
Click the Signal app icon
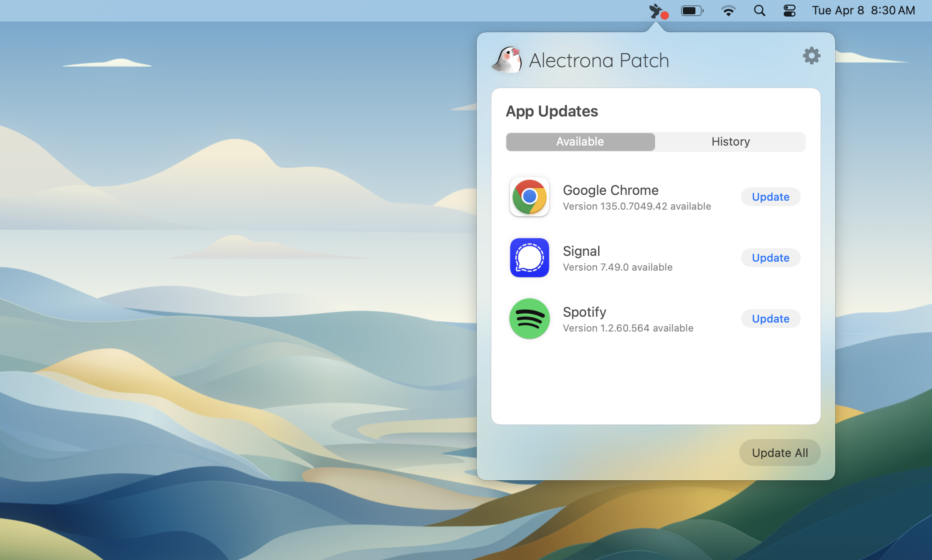[x=529, y=258]
